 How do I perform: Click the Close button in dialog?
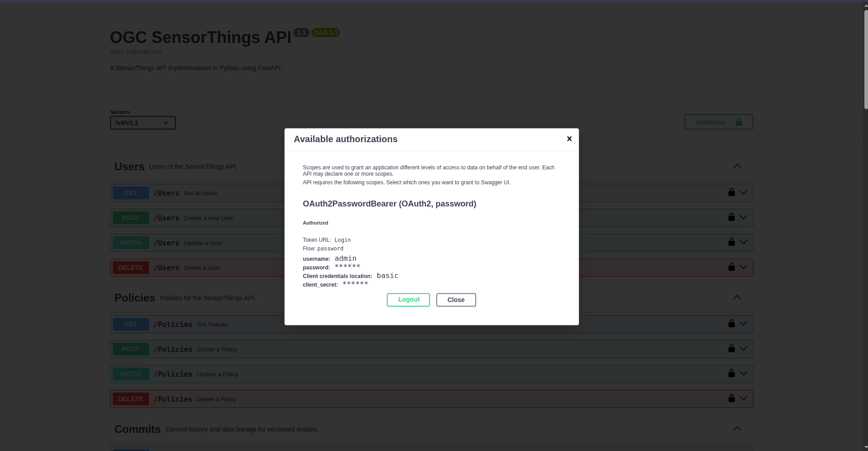click(x=456, y=300)
